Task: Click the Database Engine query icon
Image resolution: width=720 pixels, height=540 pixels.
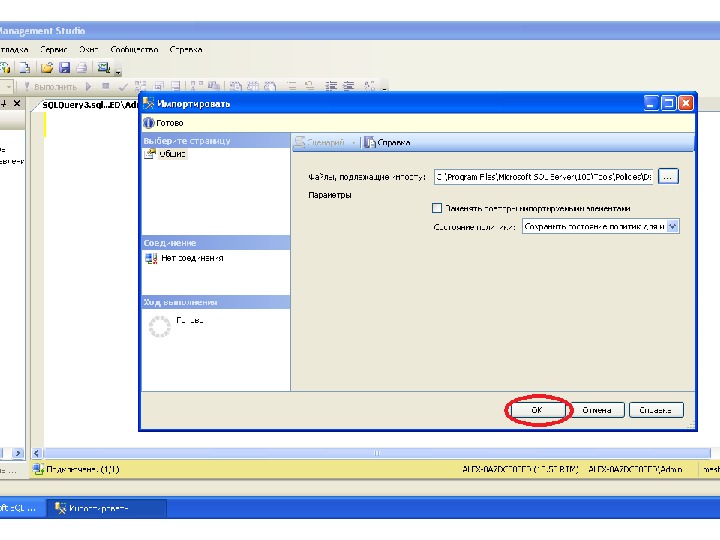Action: point(5,68)
